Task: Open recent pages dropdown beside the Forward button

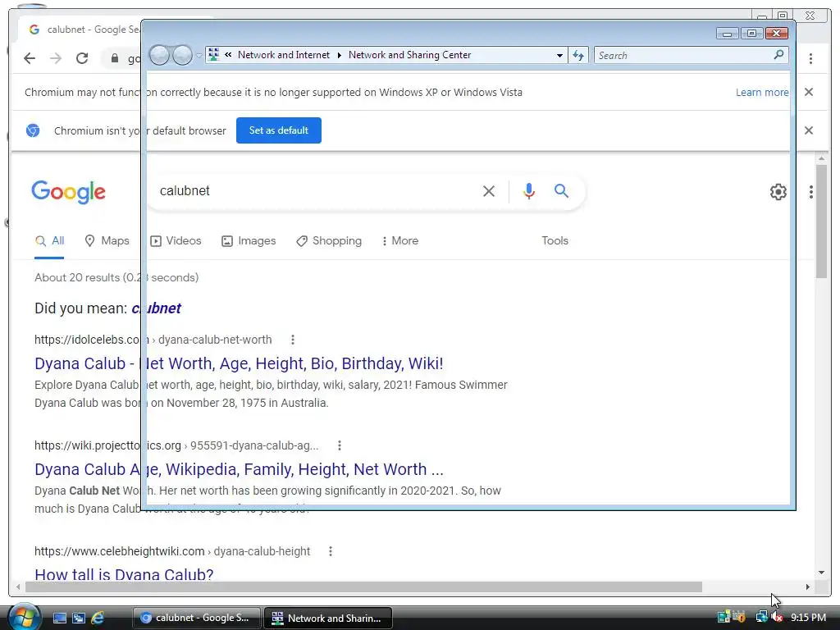Action: coord(199,55)
